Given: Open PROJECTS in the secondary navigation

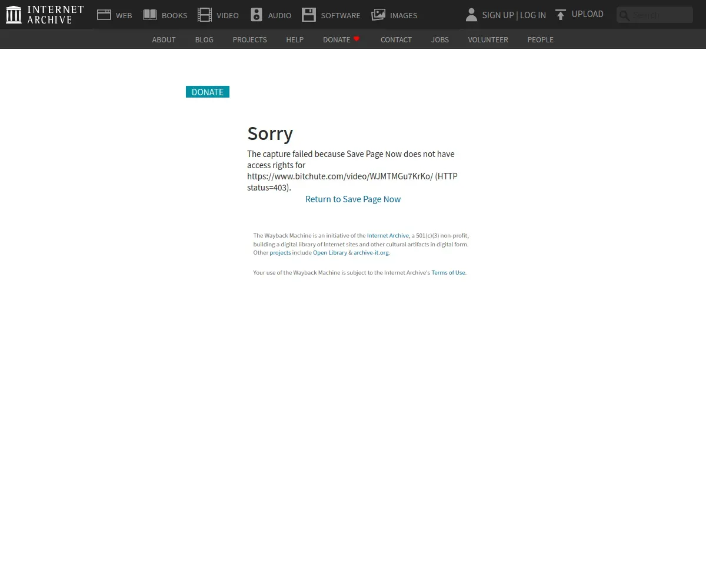Looking at the screenshot, I should 249,39.
